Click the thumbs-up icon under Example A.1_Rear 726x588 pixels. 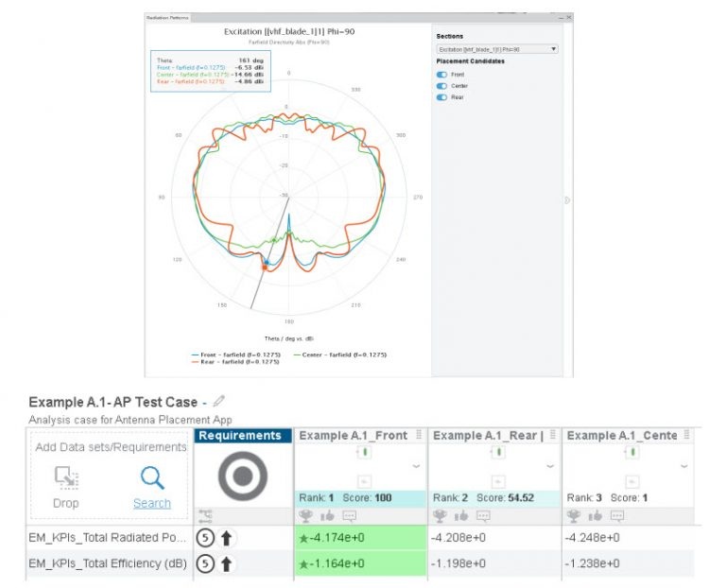pos(461,515)
